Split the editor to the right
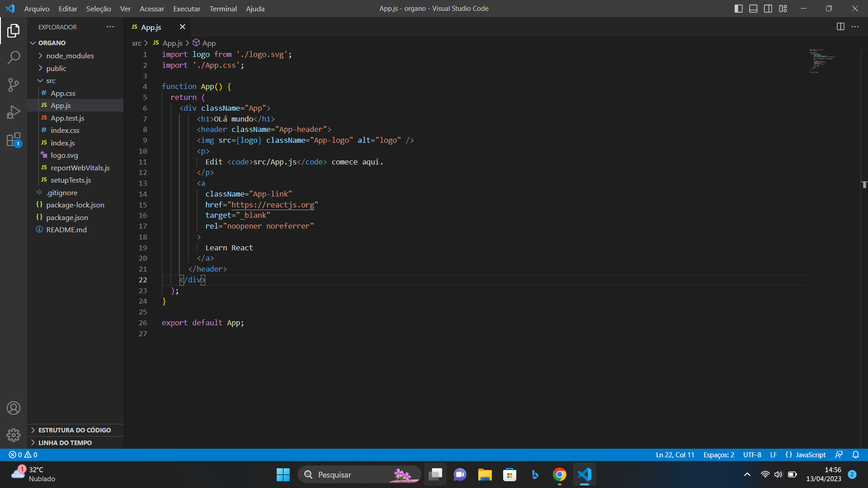 tap(840, 27)
